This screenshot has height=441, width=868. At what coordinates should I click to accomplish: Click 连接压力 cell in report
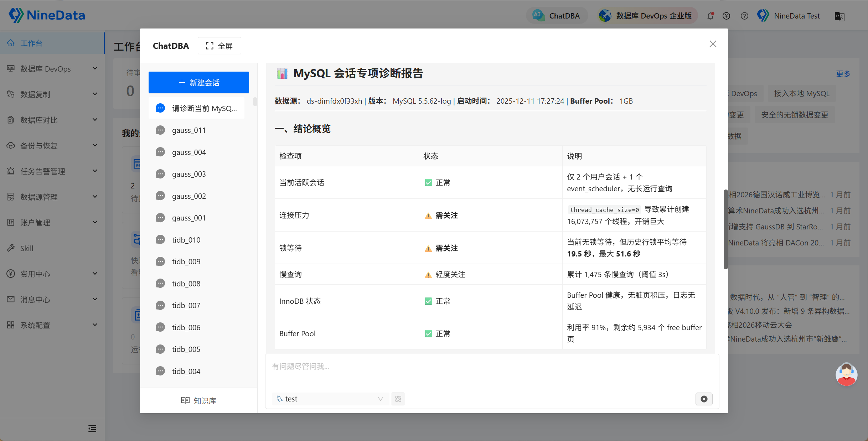click(347, 215)
